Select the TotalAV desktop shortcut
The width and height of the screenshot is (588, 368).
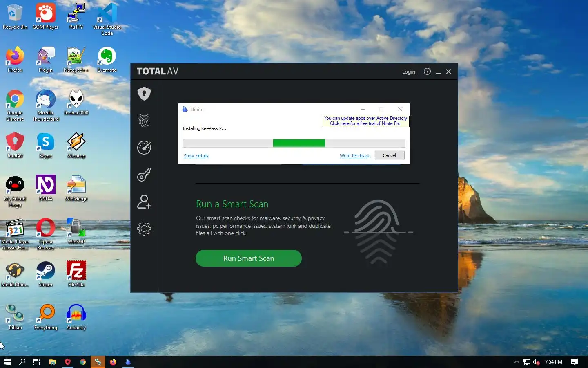click(15, 146)
